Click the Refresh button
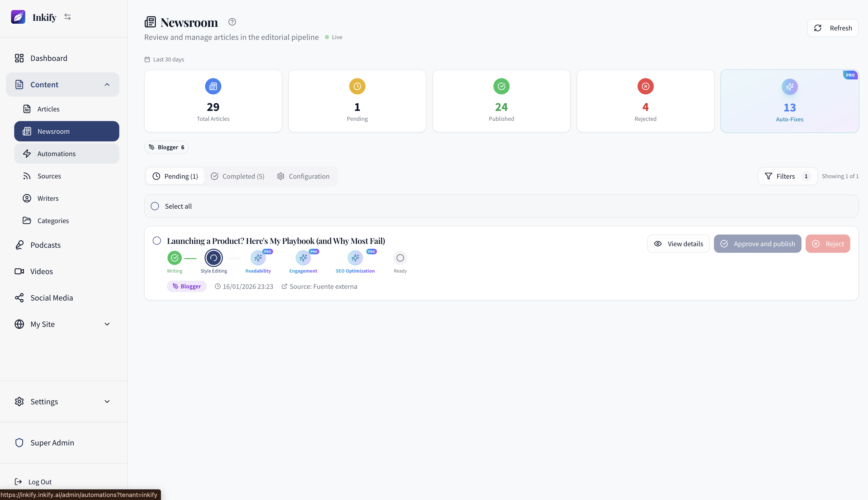Screen dimensions: 868x500 tap(832, 28)
